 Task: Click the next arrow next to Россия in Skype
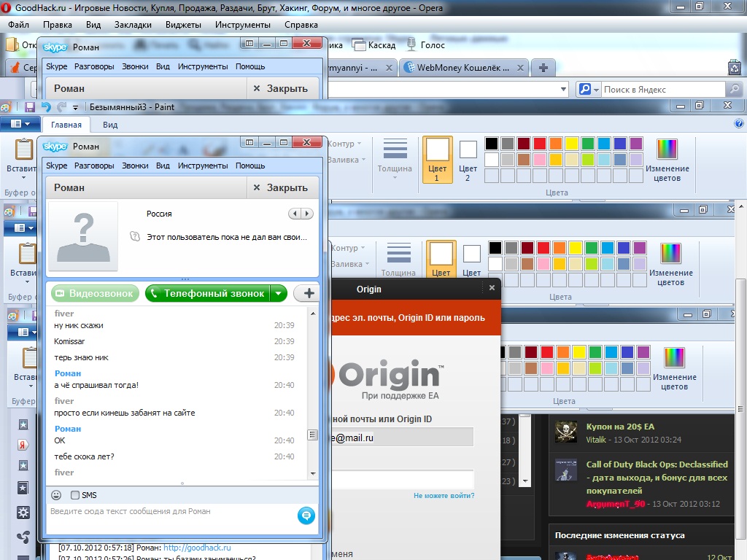307,214
